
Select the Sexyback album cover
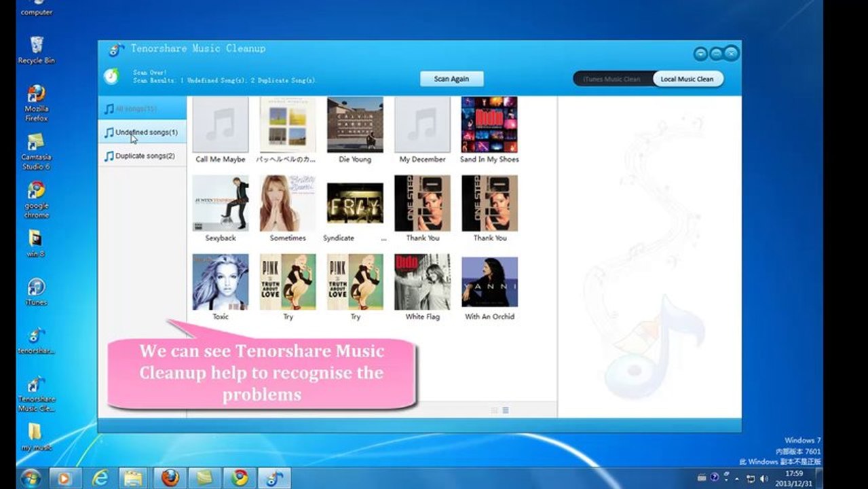tap(221, 203)
